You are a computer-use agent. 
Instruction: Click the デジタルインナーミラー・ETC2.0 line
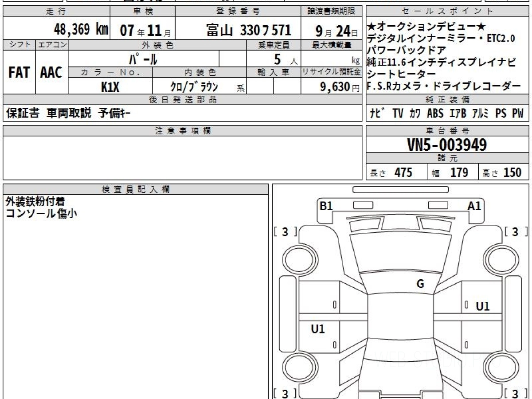(x=442, y=38)
